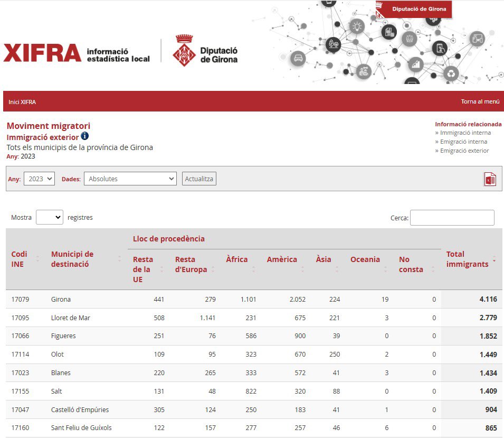Click the Oceania column header
The image size is (504, 438).
pyautogui.click(x=365, y=259)
